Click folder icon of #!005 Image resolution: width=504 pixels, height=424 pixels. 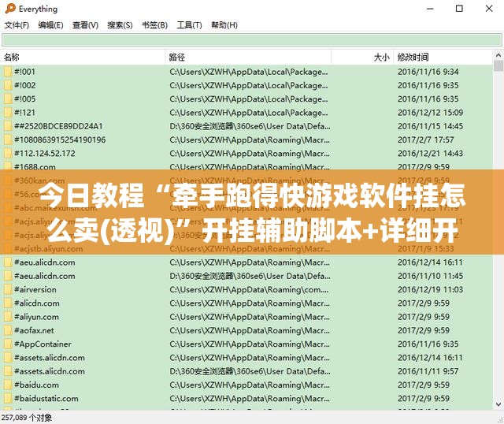point(8,99)
